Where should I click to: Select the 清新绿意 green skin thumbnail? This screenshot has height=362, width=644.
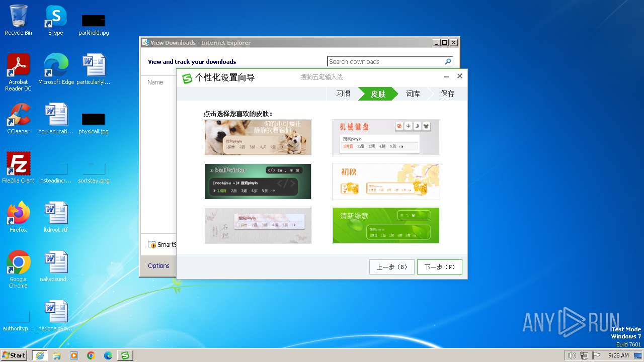[386, 225]
